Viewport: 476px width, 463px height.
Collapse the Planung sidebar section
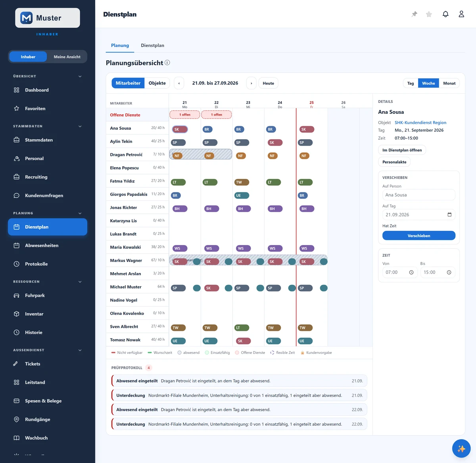80,213
